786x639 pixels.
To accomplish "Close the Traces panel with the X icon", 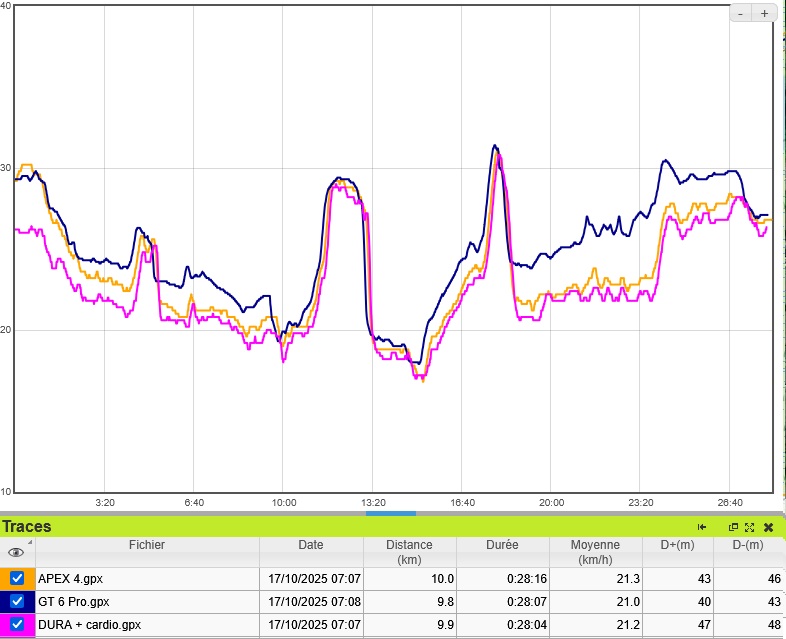I will [x=768, y=527].
